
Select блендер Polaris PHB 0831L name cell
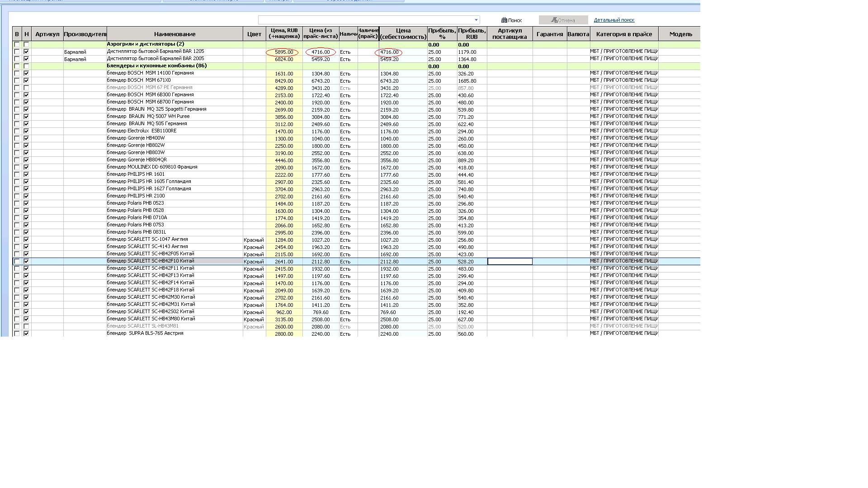tap(175, 232)
